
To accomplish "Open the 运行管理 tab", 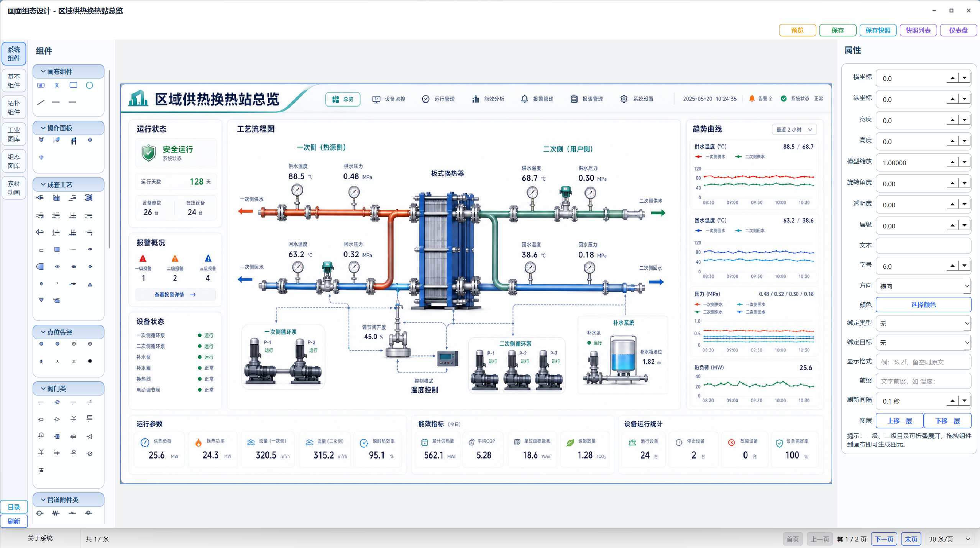I will pyautogui.click(x=438, y=99).
